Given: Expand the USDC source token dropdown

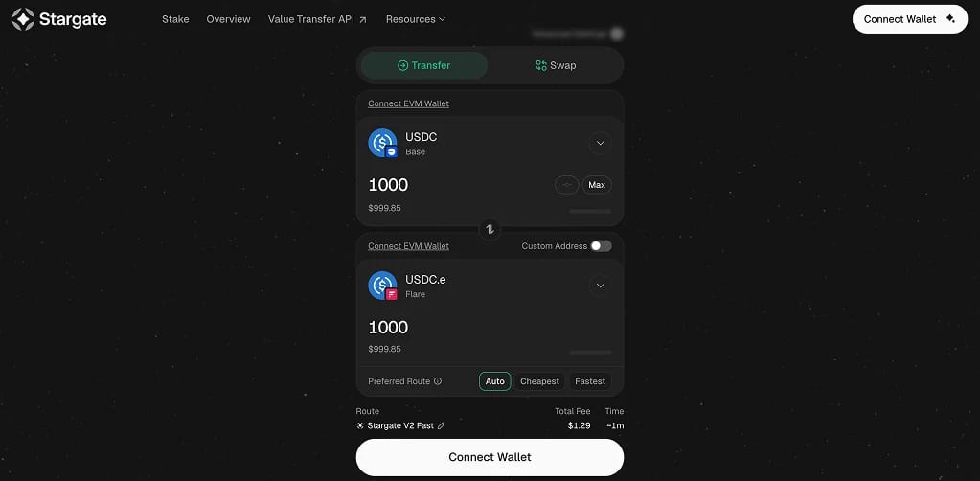Looking at the screenshot, I should pyautogui.click(x=600, y=143).
